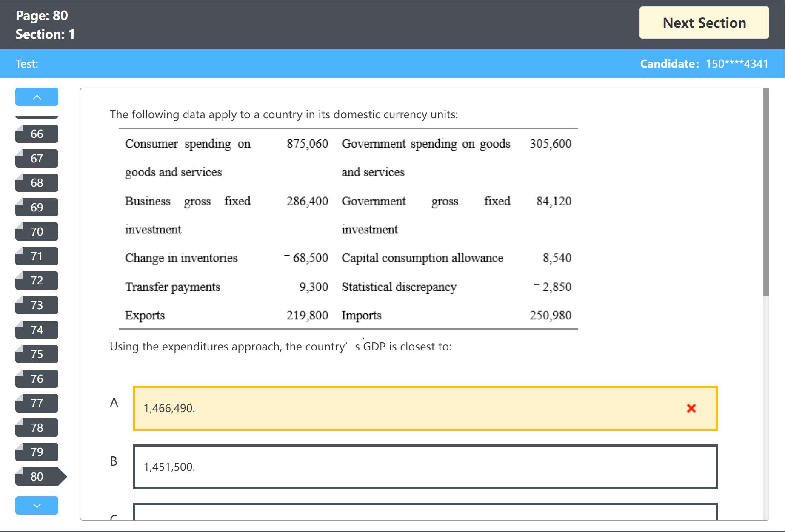Go to question 66
Screen dimensions: 785x532
coord(37,134)
